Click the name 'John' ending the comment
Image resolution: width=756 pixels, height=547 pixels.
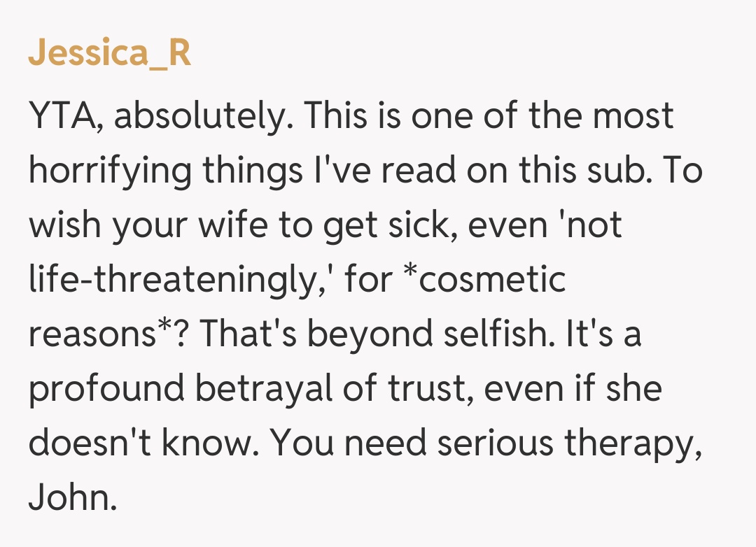pyautogui.click(x=71, y=499)
